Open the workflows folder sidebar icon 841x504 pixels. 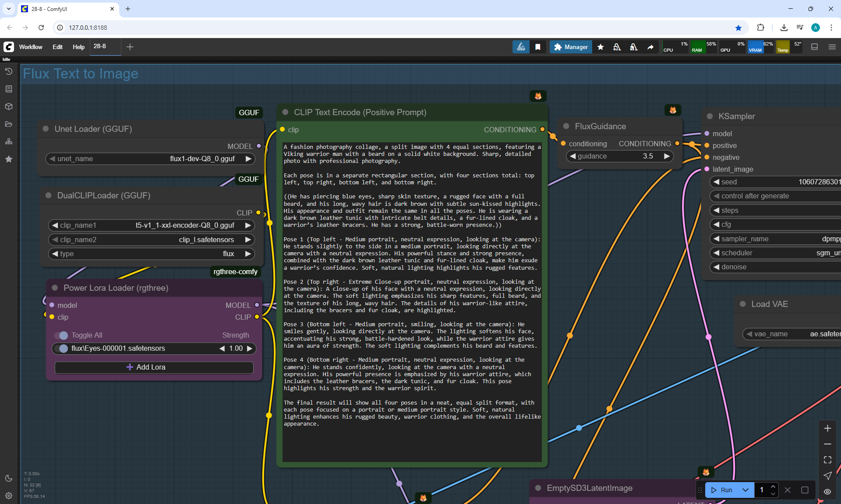tap(9, 124)
